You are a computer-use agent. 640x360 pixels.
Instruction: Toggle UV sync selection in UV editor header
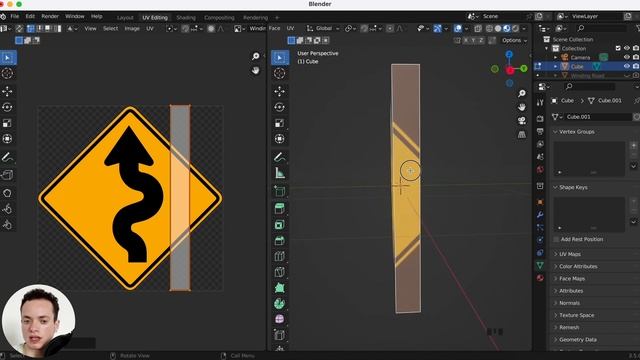pyautogui.click(x=19, y=29)
